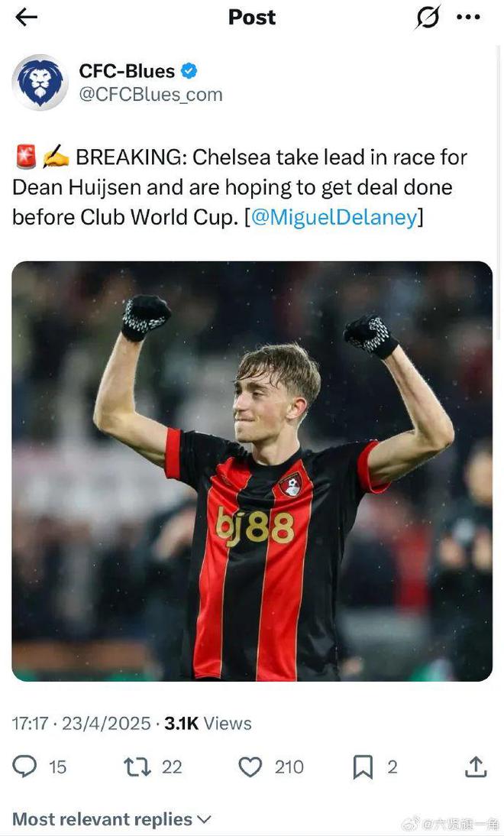Image resolution: width=504 pixels, height=836 pixels.
Task: Tap the back arrow icon
Action: pos(26,18)
